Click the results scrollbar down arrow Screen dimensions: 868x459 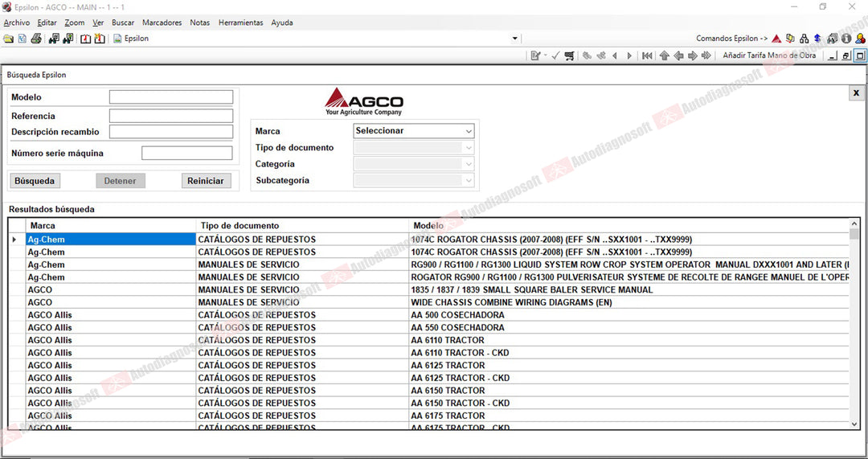click(x=854, y=424)
